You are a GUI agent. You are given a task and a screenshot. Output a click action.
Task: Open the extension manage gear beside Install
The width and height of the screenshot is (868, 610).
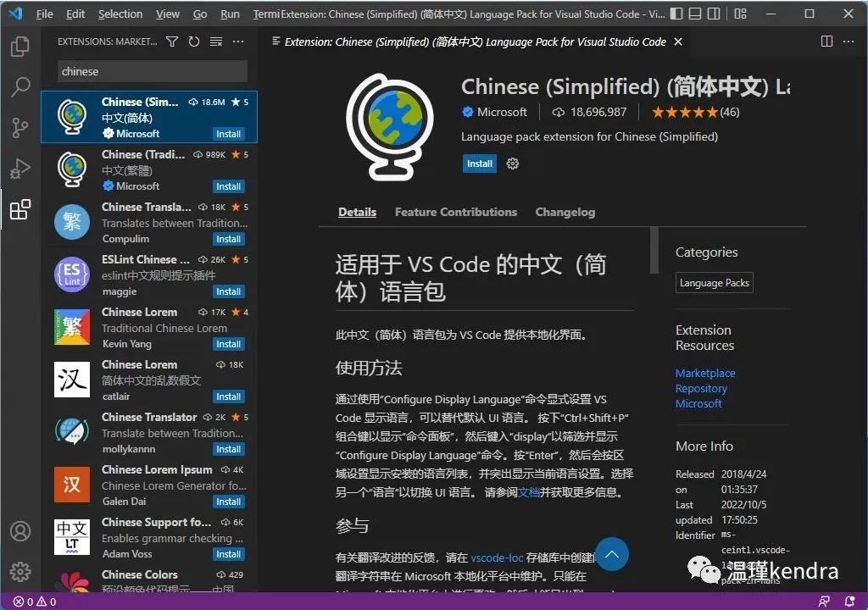click(513, 164)
